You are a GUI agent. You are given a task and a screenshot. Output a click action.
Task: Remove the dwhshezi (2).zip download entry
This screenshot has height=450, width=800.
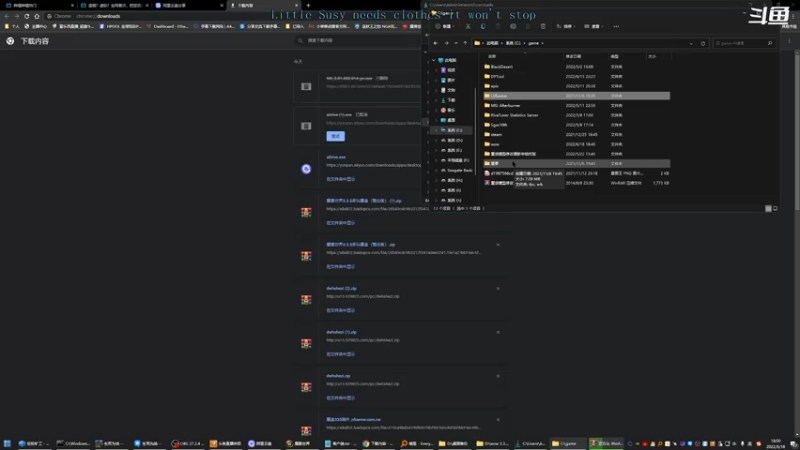[498, 288]
